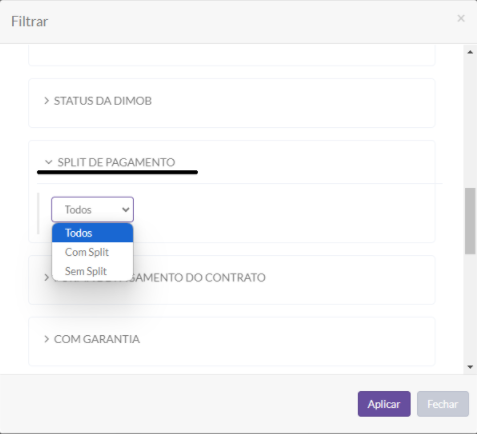Close the Filtrar dialog with the X
The image size is (477, 434).
pyautogui.click(x=461, y=18)
